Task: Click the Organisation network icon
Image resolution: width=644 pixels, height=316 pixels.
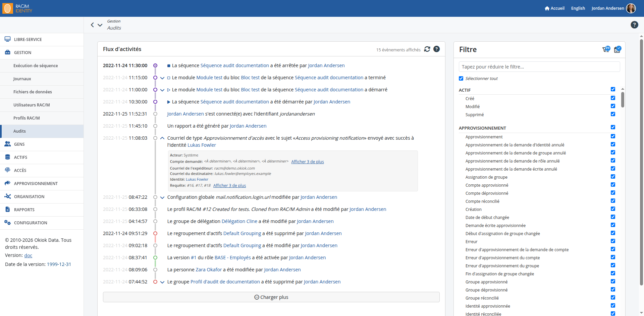Action: coord(7,196)
